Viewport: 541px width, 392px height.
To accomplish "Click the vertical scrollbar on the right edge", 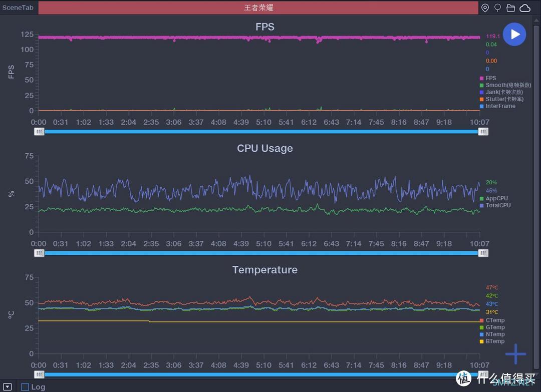I will (536, 197).
